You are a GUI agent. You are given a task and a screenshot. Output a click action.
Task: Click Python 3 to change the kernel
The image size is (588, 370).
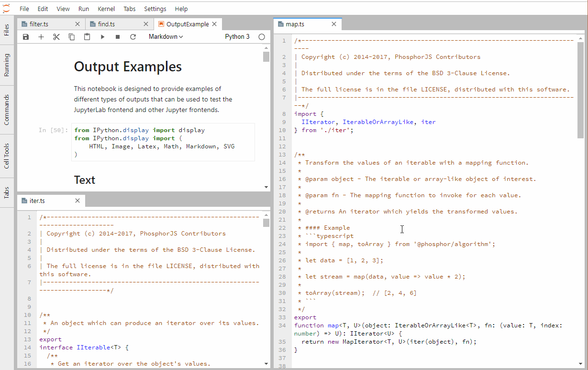tap(237, 36)
